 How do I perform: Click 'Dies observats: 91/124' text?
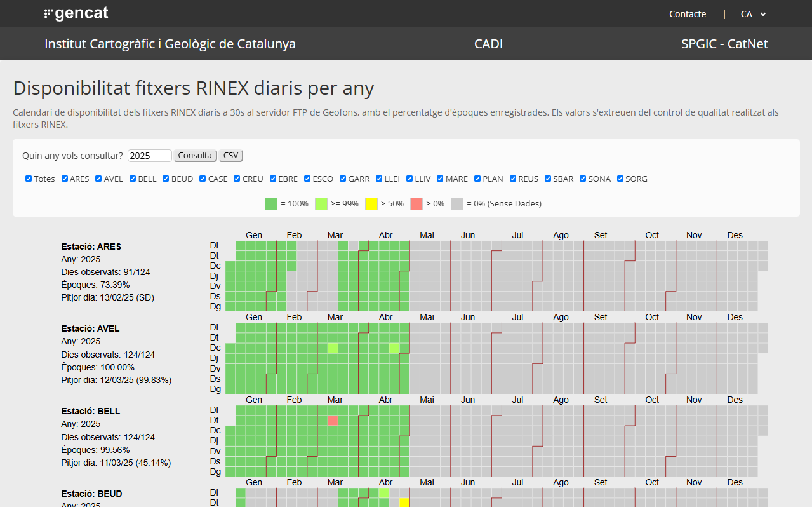pos(106,272)
